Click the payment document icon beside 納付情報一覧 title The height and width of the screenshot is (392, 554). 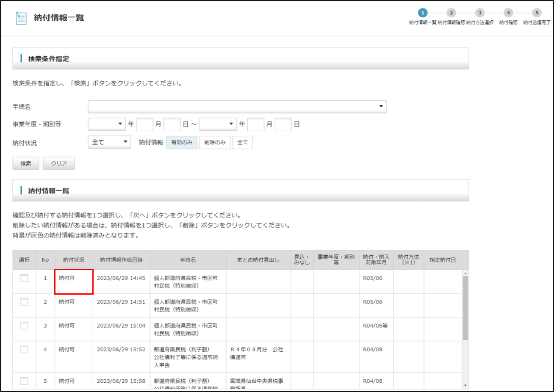(x=21, y=18)
